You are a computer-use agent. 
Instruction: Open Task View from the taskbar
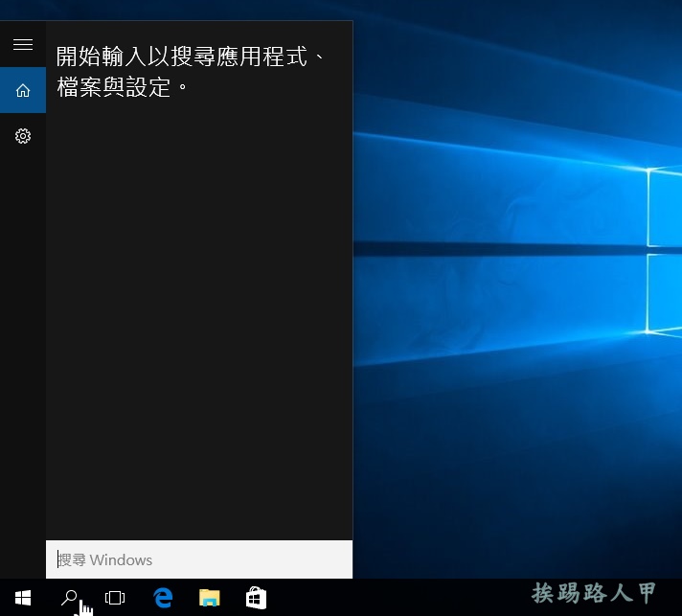pos(115,598)
